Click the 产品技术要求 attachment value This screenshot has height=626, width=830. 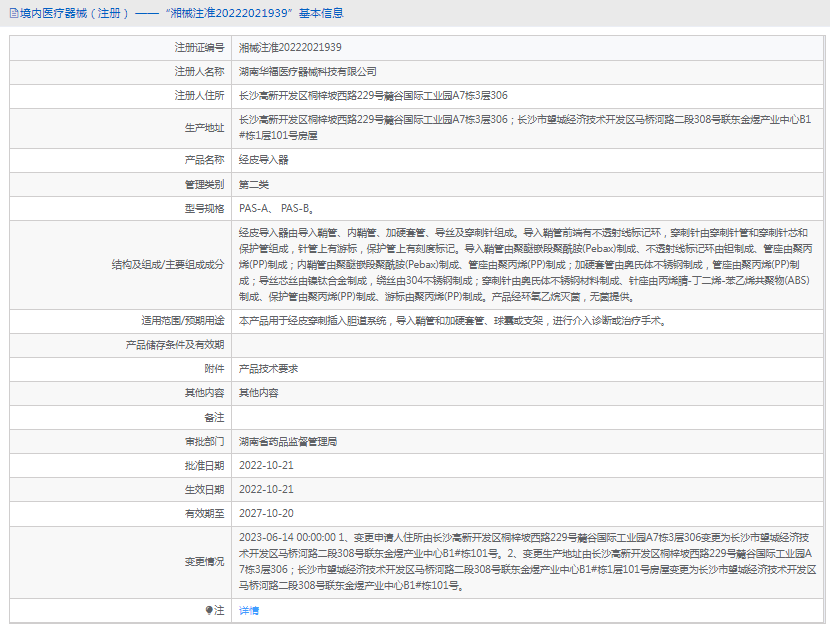268,369
